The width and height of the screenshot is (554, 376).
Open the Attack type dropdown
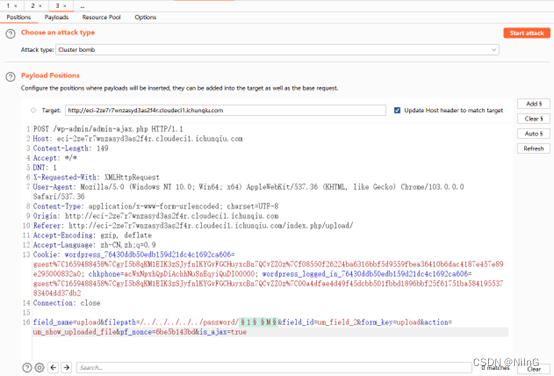(277, 50)
